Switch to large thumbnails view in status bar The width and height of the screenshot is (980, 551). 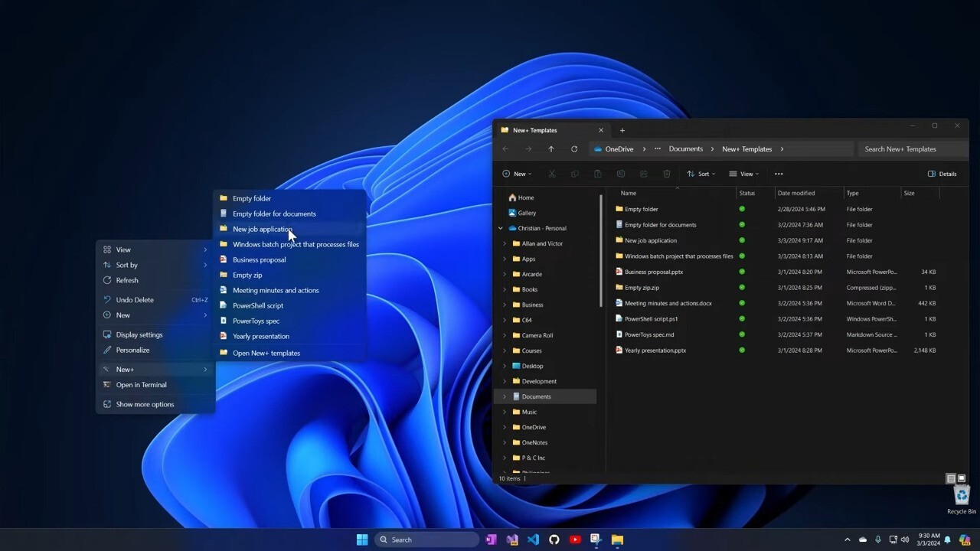pos(962,478)
